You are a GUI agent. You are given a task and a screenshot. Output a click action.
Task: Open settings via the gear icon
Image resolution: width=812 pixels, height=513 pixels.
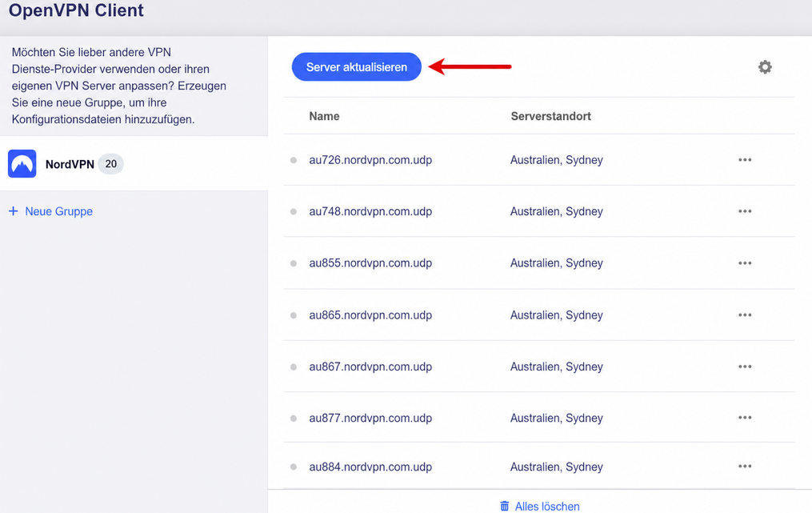coord(765,67)
